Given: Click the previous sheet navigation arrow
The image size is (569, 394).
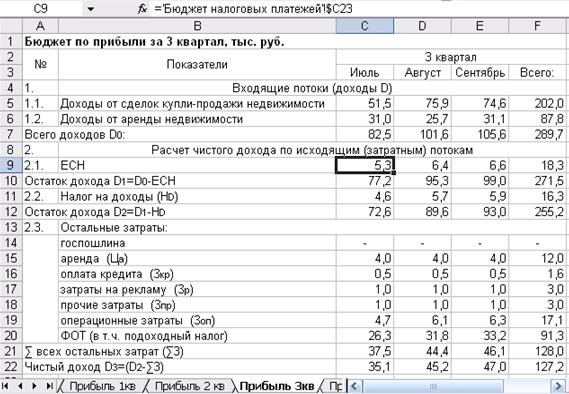Looking at the screenshot, I should point(20,386).
